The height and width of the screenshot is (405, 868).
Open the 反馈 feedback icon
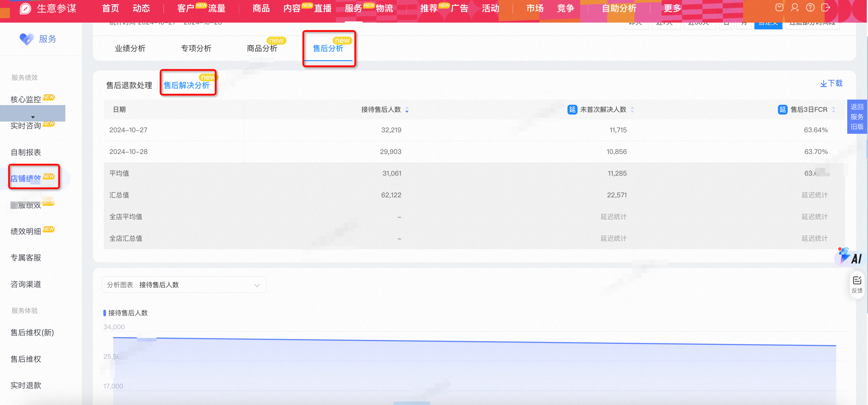[857, 285]
